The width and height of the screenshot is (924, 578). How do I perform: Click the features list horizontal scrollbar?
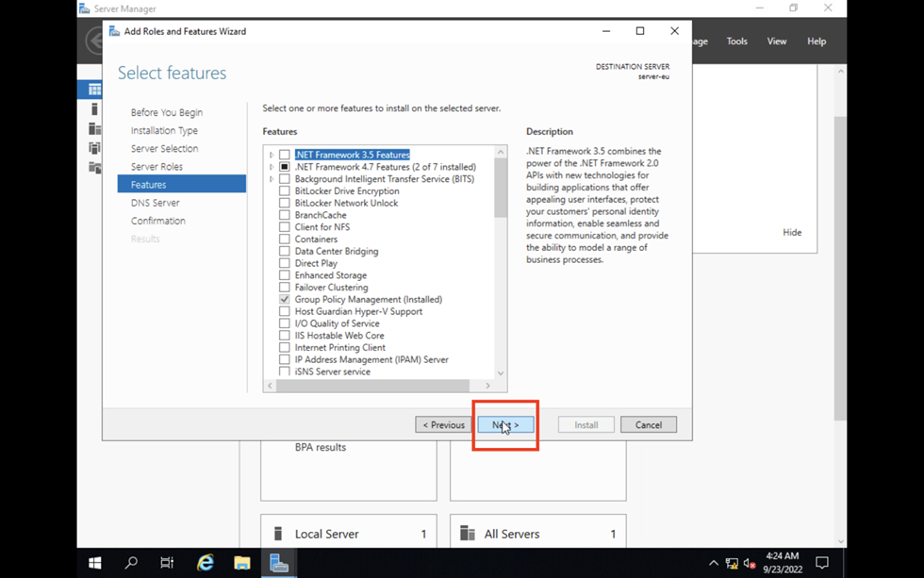(377, 386)
